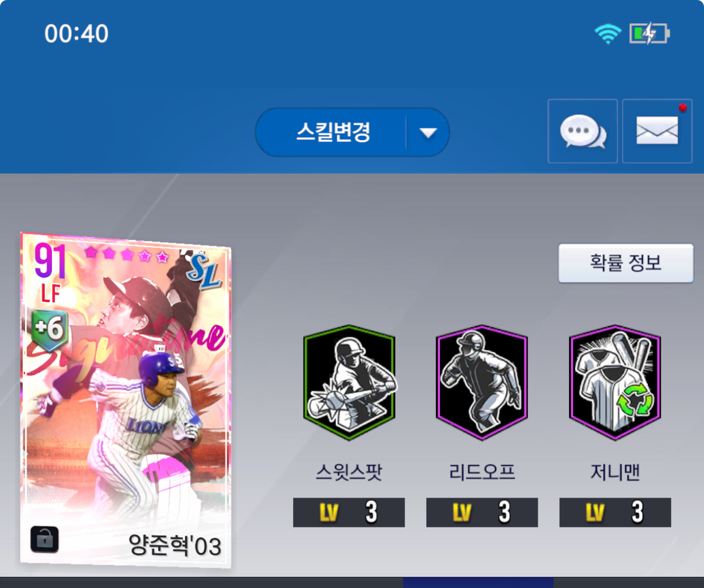Click the 확률 정보 button
The image size is (704, 588).
[626, 263]
